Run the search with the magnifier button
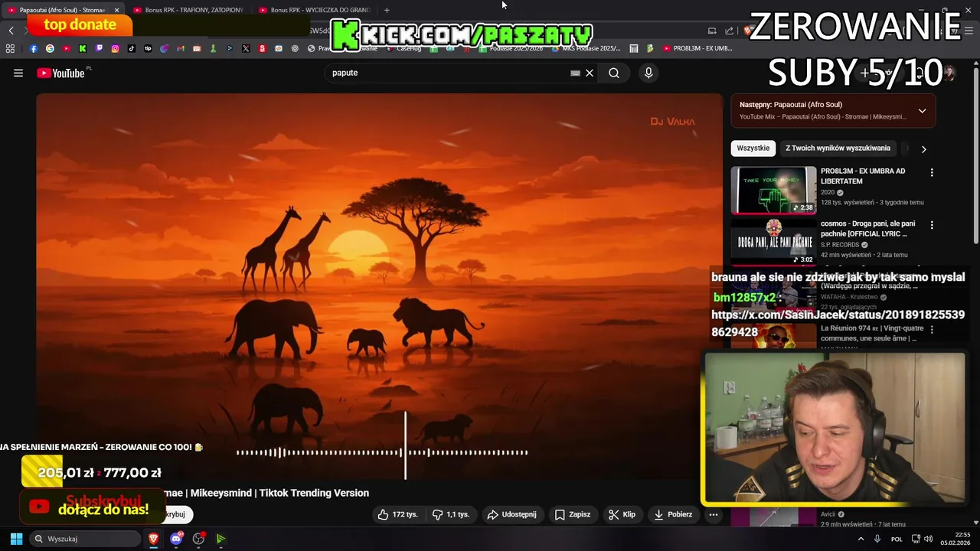The width and height of the screenshot is (980, 551). [614, 73]
